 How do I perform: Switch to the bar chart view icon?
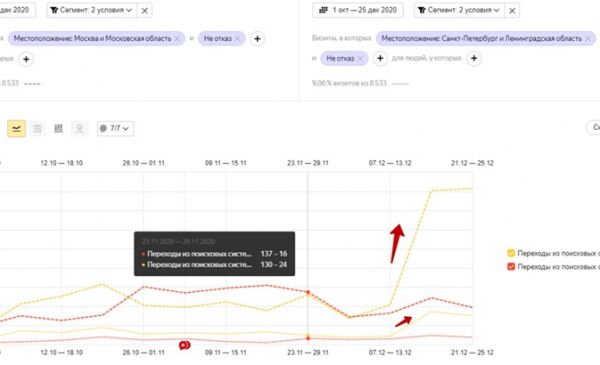pos(59,129)
